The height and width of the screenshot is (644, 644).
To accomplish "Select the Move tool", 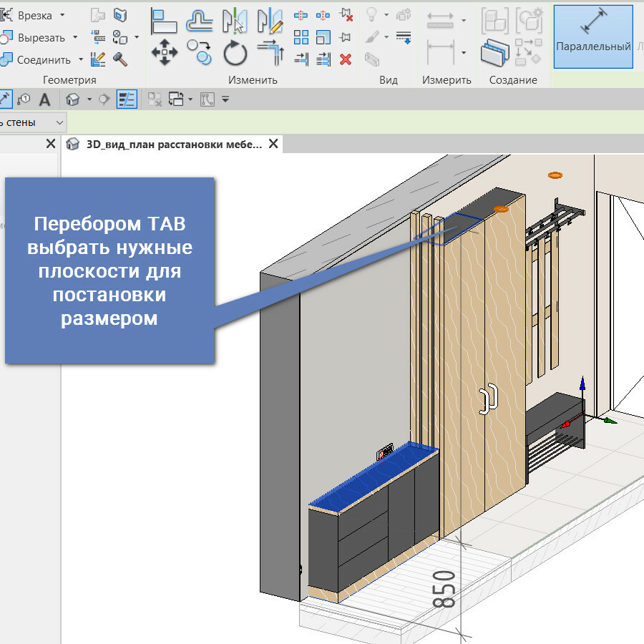I will coord(165,52).
